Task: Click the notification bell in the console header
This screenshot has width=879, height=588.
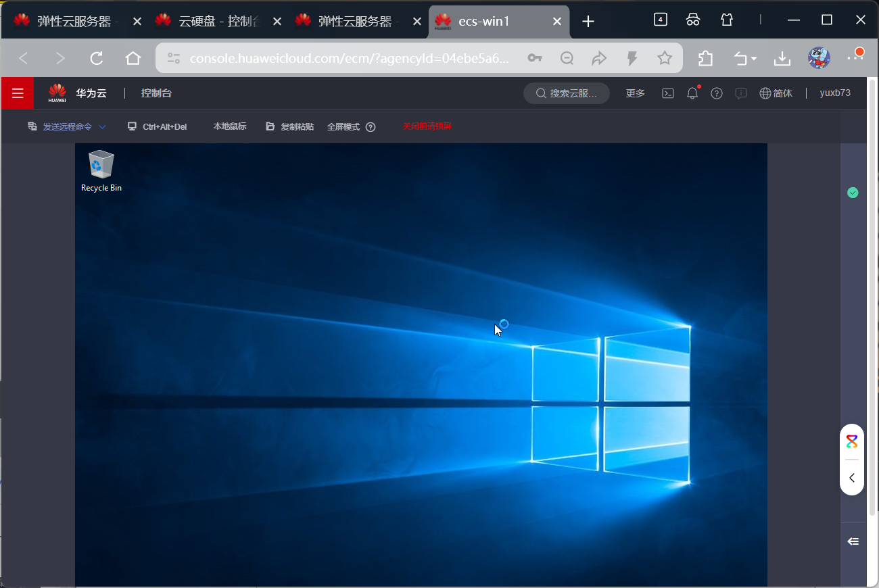Action: tap(692, 93)
